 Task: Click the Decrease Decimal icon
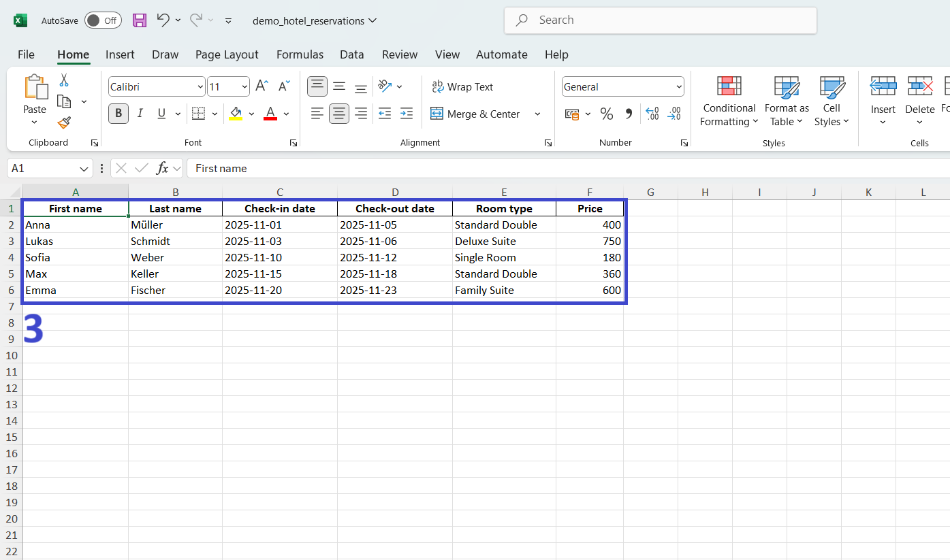tap(674, 114)
